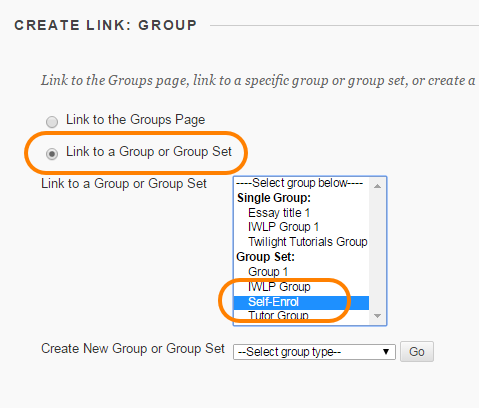Click the Go button
The height and width of the screenshot is (408, 479).
pos(417,352)
